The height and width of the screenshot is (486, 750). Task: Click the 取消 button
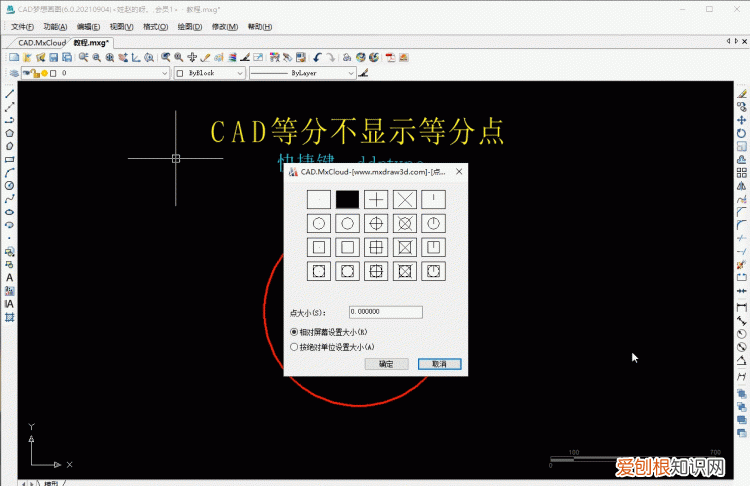[440, 364]
